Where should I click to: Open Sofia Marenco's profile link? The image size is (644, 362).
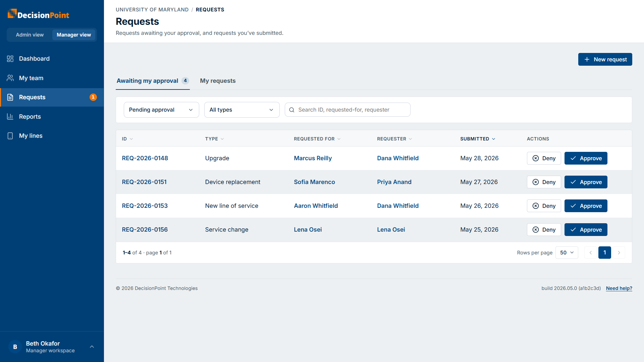pyautogui.click(x=314, y=182)
